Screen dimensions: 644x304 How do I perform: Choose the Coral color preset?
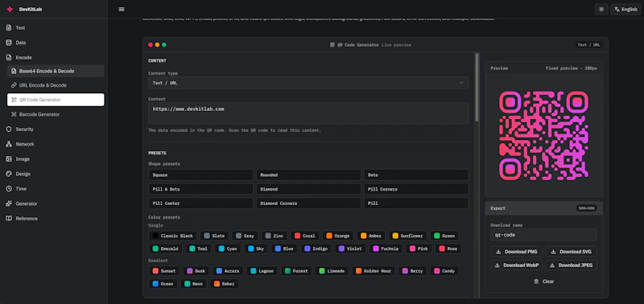pyautogui.click(x=305, y=236)
